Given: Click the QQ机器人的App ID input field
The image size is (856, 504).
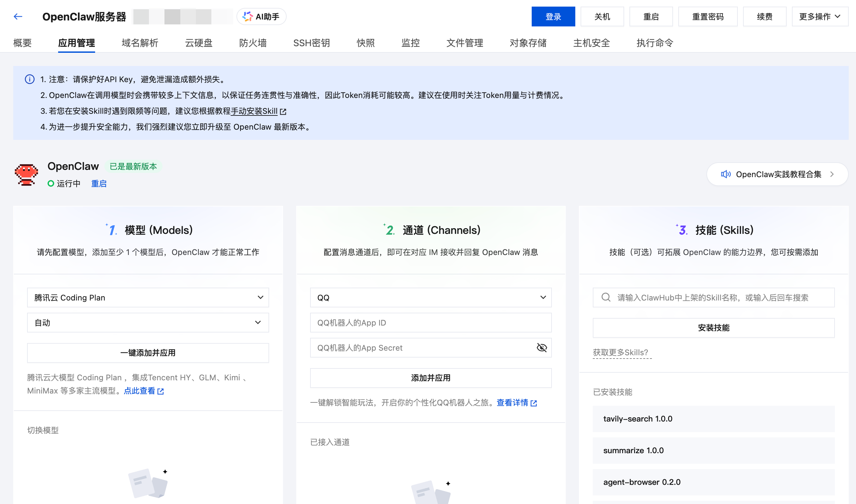Looking at the screenshot, I should (430, 323).
